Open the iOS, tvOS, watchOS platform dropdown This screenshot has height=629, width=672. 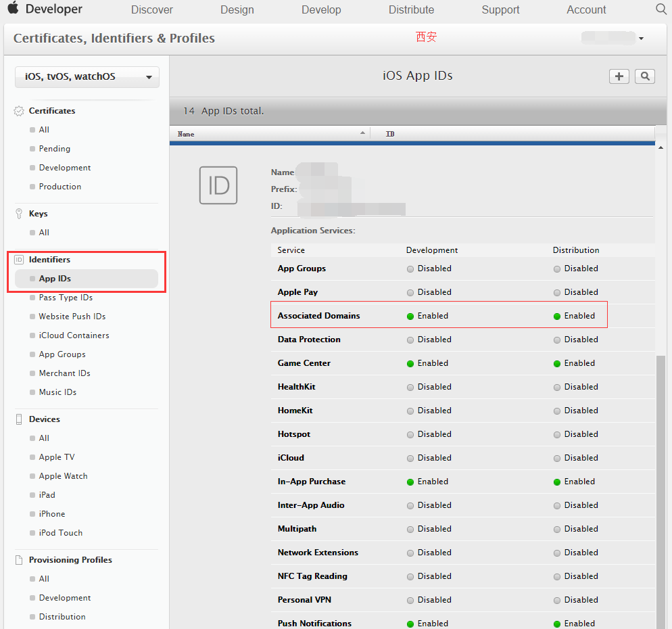tap(87, 77)
